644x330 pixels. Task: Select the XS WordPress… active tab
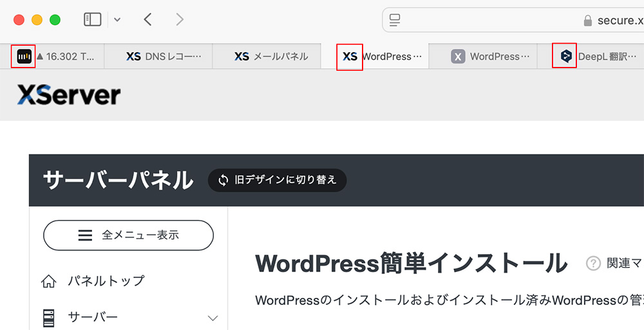tap(375, 56)
